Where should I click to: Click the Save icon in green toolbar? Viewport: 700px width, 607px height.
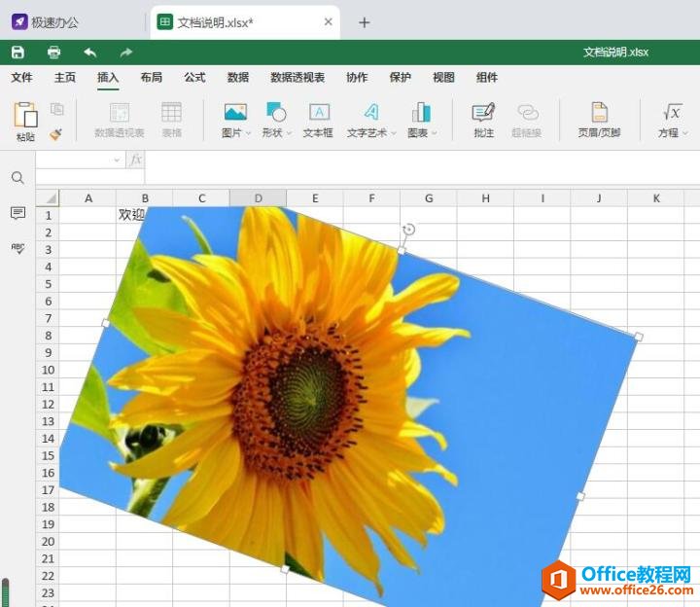pos(17,53)
